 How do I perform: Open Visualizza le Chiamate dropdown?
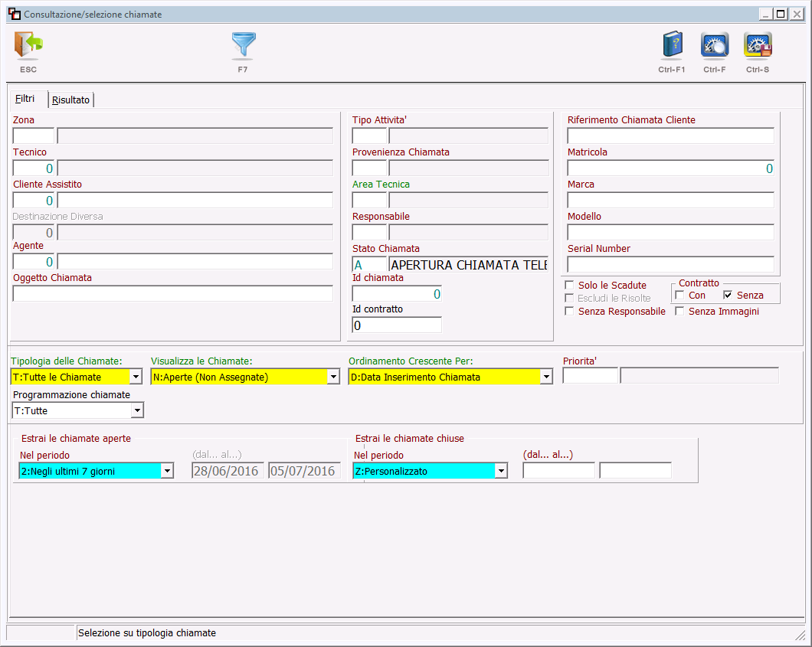(333, 377)
